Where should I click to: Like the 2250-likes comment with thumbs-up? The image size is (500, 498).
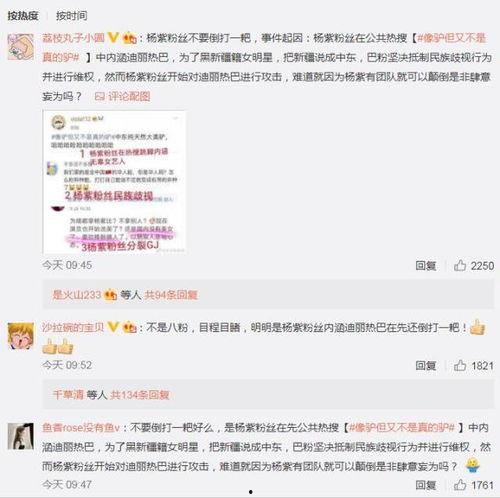460,265
